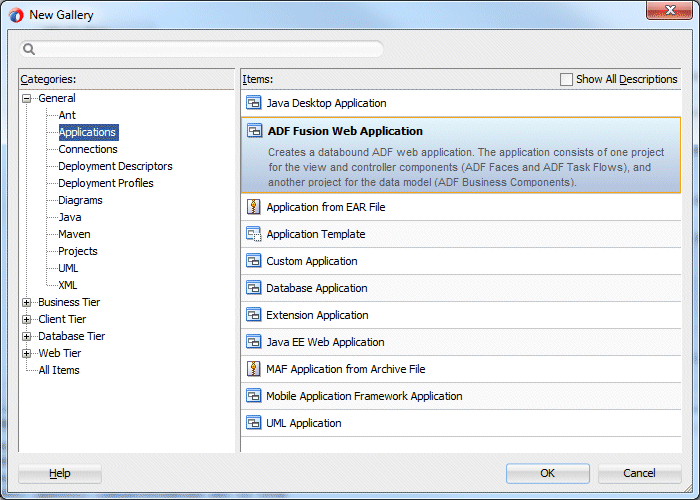700x500 pixels.
Task: Select the Web Tier label
Action: [x=60, y=353]
